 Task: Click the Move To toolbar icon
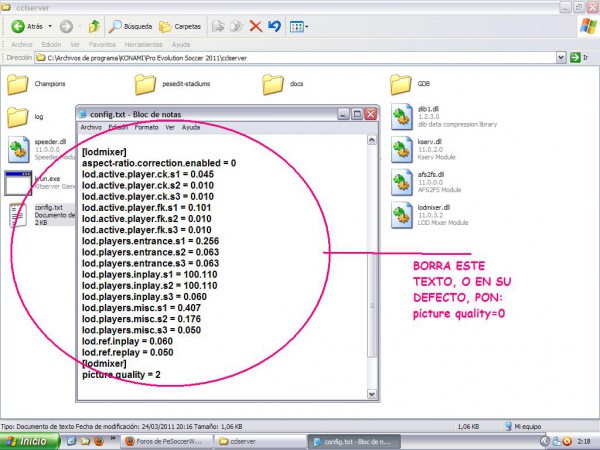(218, 26)
